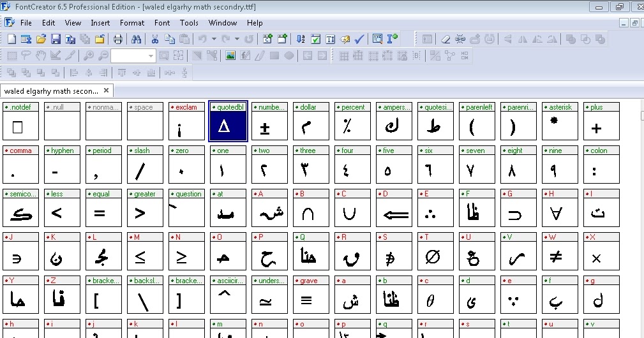Image resolution: width=644 pixels, height=338 pixels.
Task: Open the Tools menu
Action: [189, 23]
